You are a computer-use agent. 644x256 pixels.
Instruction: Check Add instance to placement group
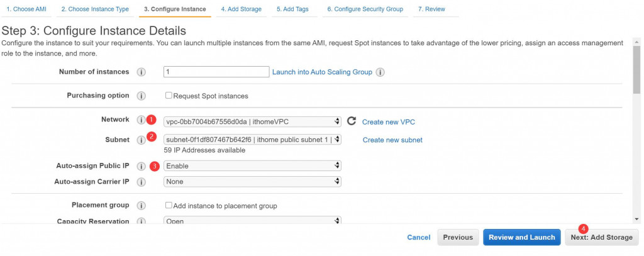(169, 206)
